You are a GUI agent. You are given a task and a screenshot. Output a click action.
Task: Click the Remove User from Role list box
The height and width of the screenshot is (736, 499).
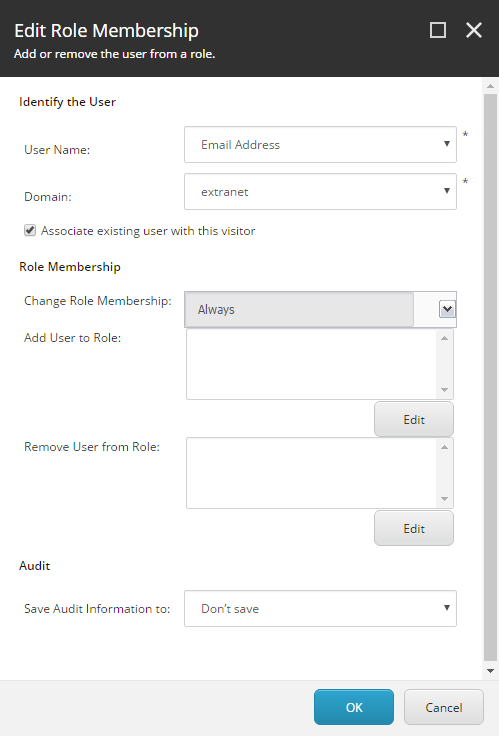320,473
